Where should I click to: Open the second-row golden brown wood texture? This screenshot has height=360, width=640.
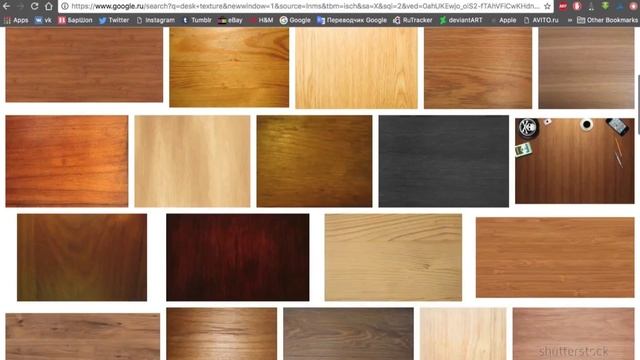coord(314,161)
